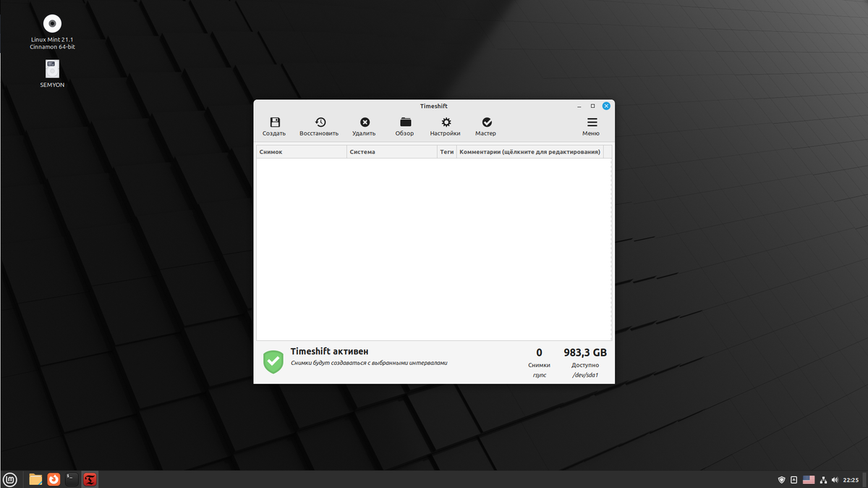The height and width of the screenshot is (488, 868).
Task: Open the Обзор folder browse icon
Action: (405, 122)
